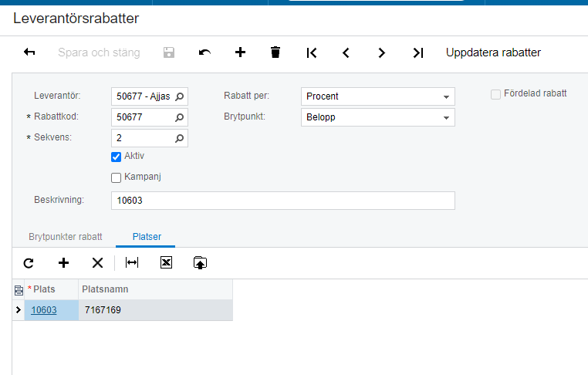Go to next record arrow
Screen dimensions: 588x375
pos(381,53)
